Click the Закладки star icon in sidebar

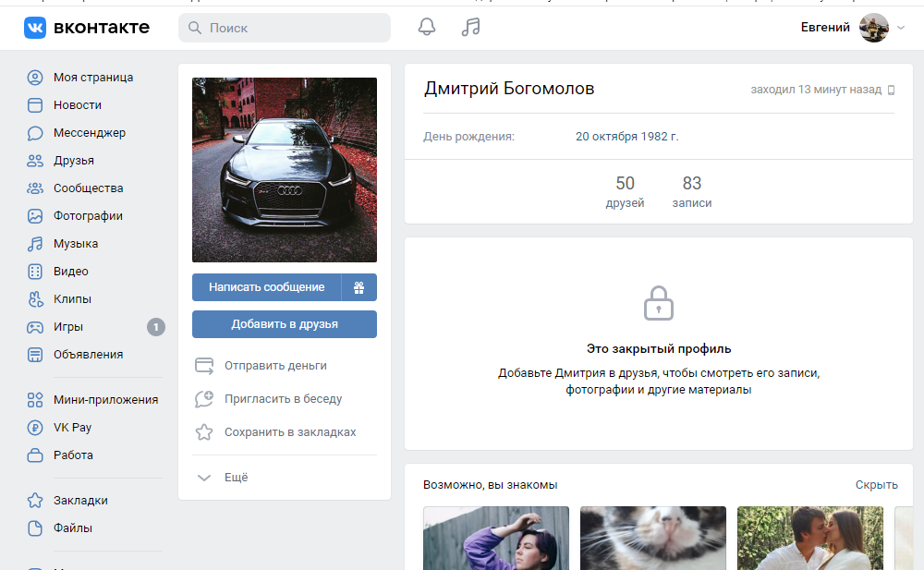[x=35, y=501]
